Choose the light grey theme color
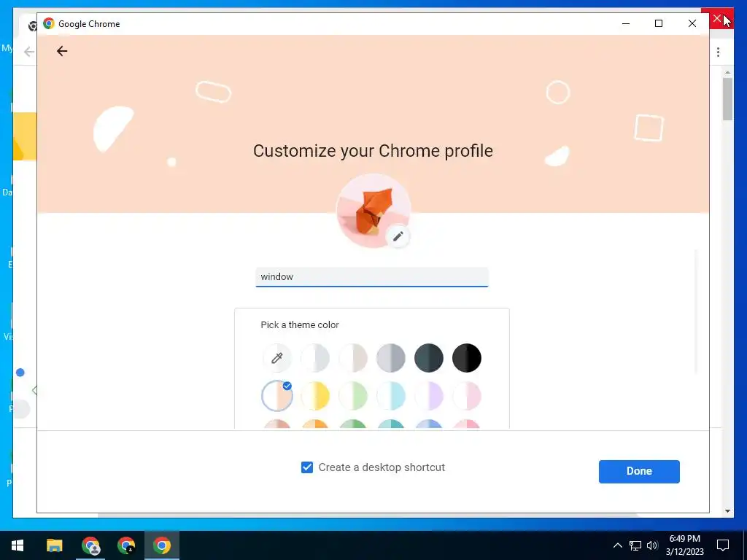This screenshot has width=747, height=560. click(x=315, y=357)
